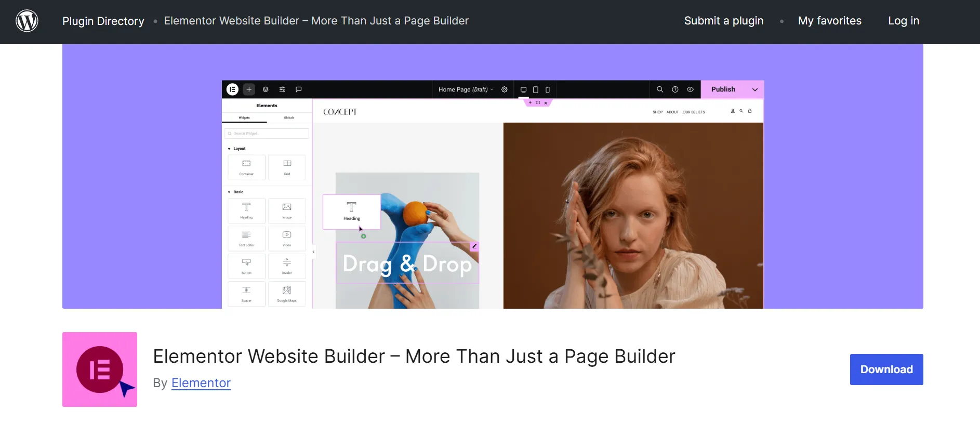The image size is (980, 422).
Task: Select the Container widget
Action: click(x=246, y=167)
